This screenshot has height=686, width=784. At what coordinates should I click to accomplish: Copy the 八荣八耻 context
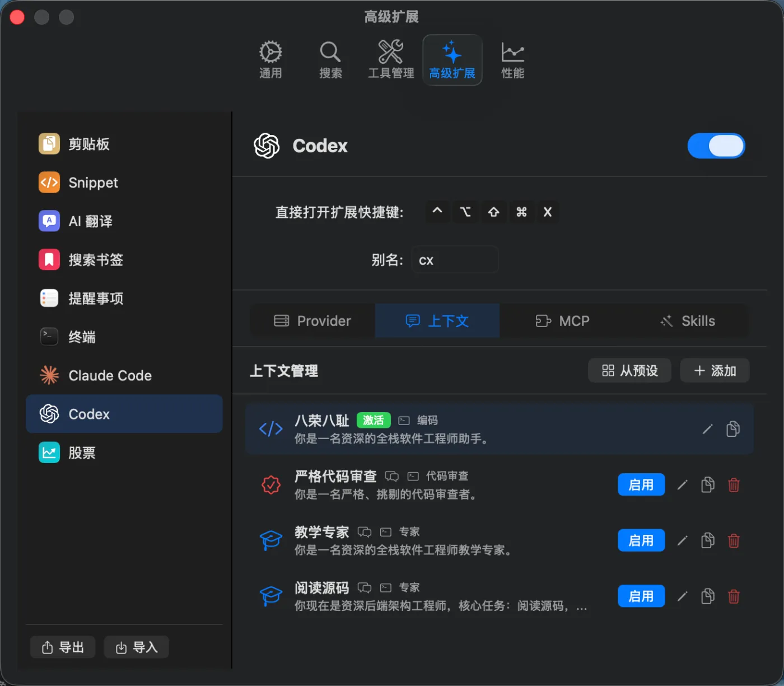coord(733,429)
